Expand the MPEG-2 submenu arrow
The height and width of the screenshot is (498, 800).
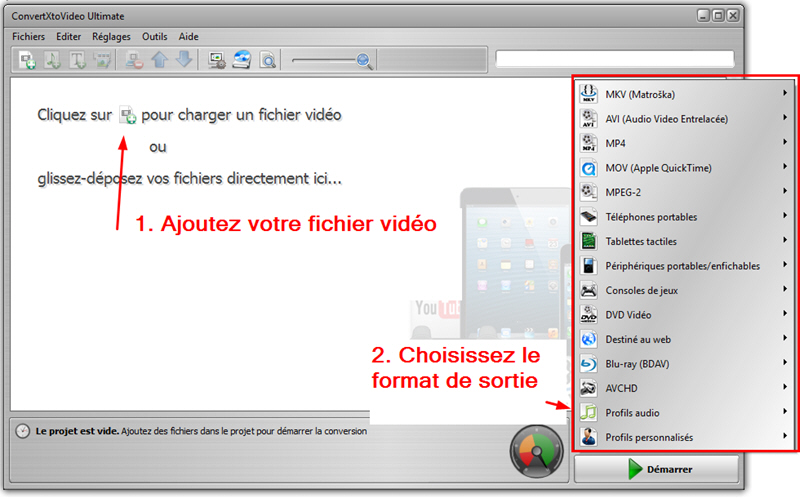(785, 191)
